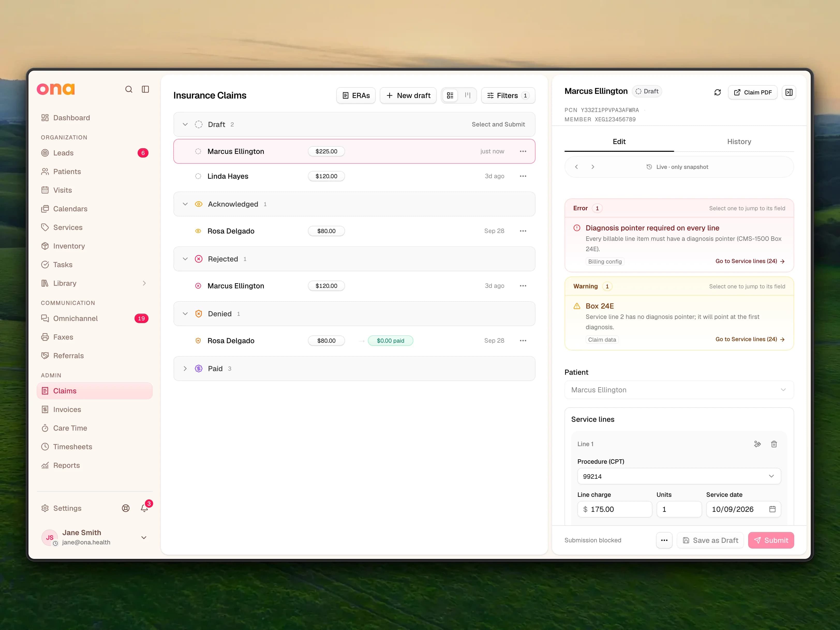840x630 pixels.
Task: Open the Patient selector dropdown
Action: 679,390
